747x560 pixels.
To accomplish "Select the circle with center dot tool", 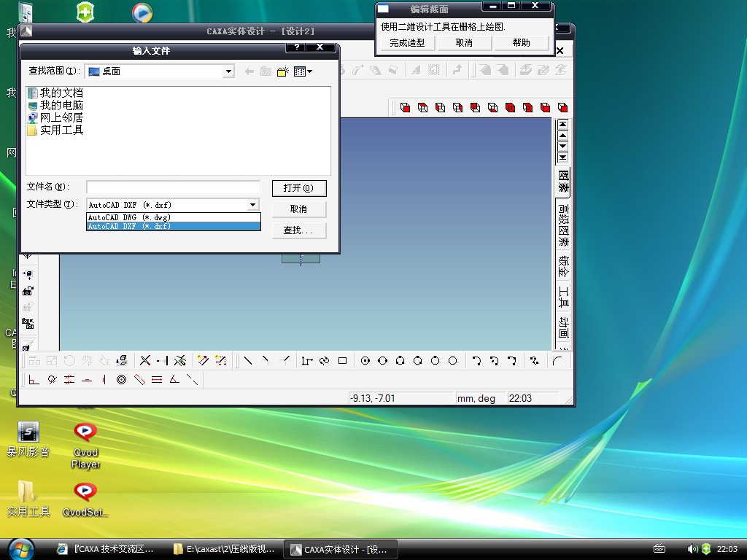I will 365,360.
